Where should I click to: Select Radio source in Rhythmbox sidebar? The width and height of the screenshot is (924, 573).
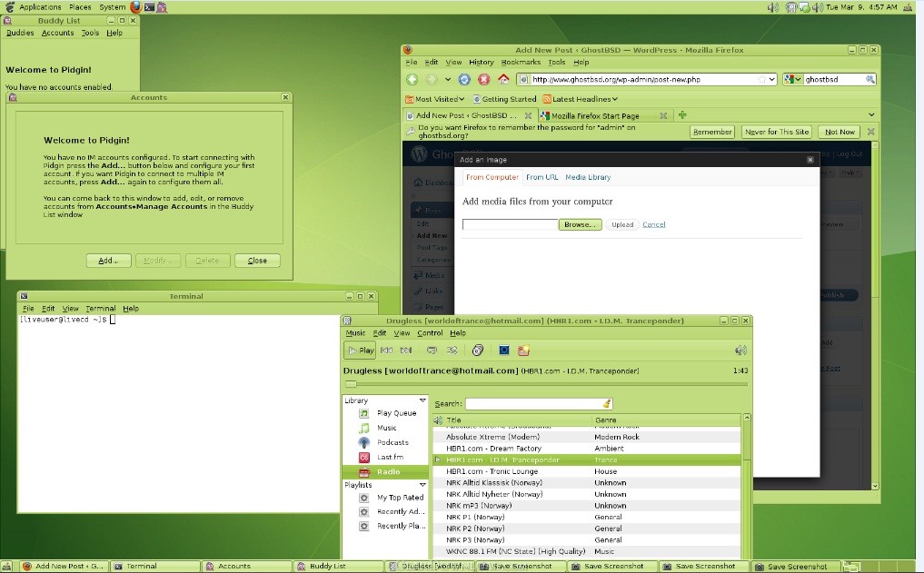click(x=386, y=471)
